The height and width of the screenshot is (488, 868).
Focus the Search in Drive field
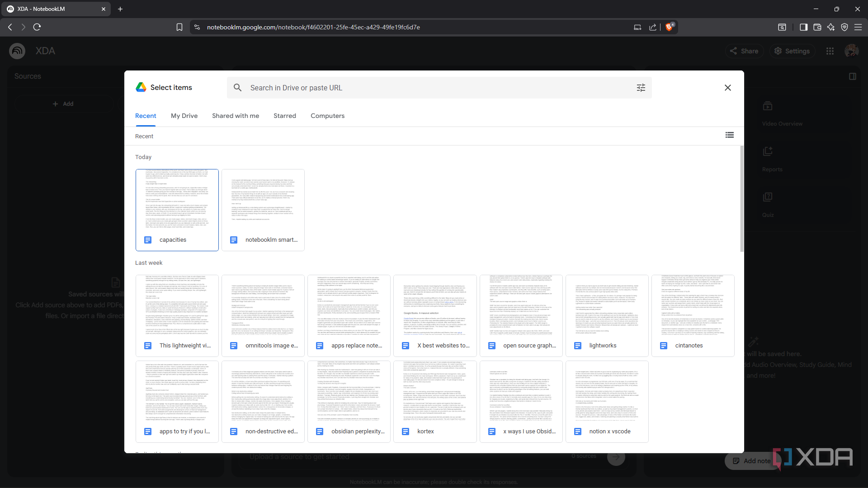pos(439,88)
